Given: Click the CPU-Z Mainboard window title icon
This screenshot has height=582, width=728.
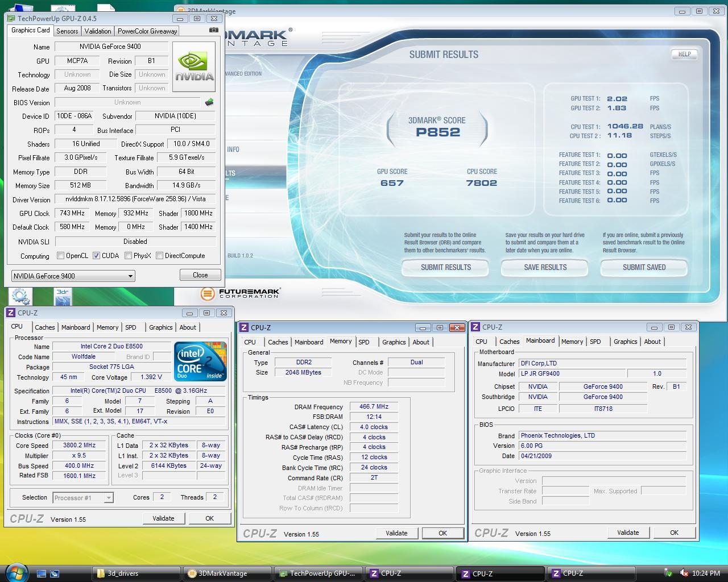Looking at the screenshot, I should [x=475, y=327].
